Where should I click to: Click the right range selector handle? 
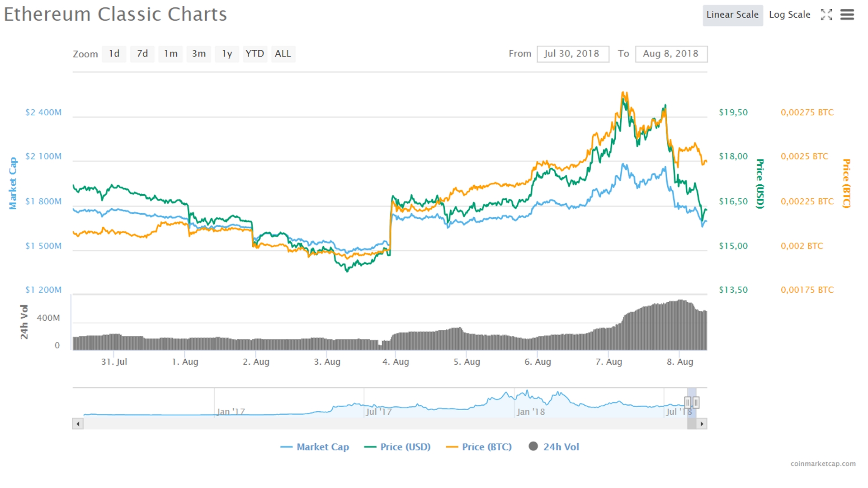click(x=696, y=402)
